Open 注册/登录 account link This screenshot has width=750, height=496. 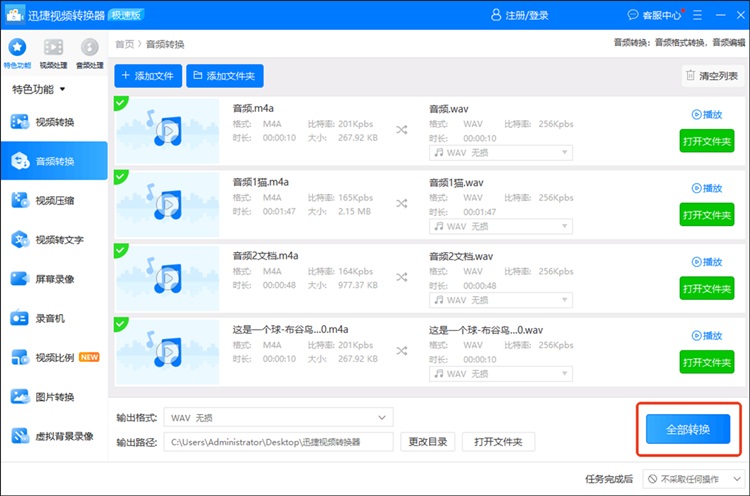coord(519,15)
